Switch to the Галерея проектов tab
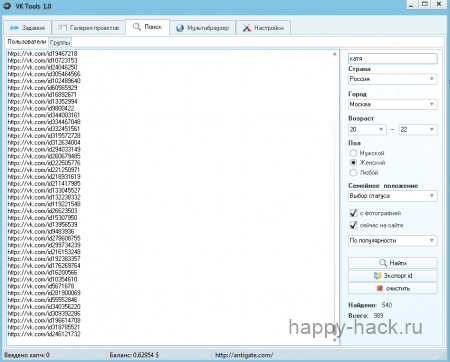The width and height of the screenshot is (450, 362). click(x=88, y=28)
